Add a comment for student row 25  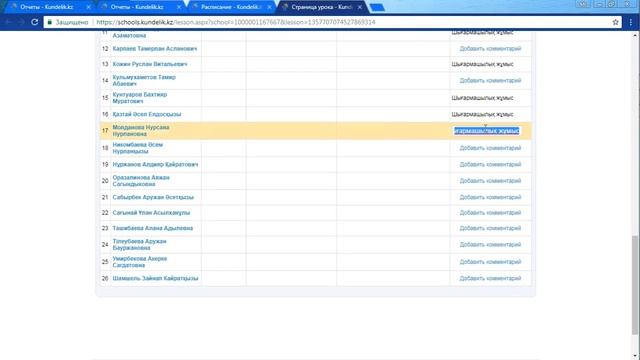490,262
